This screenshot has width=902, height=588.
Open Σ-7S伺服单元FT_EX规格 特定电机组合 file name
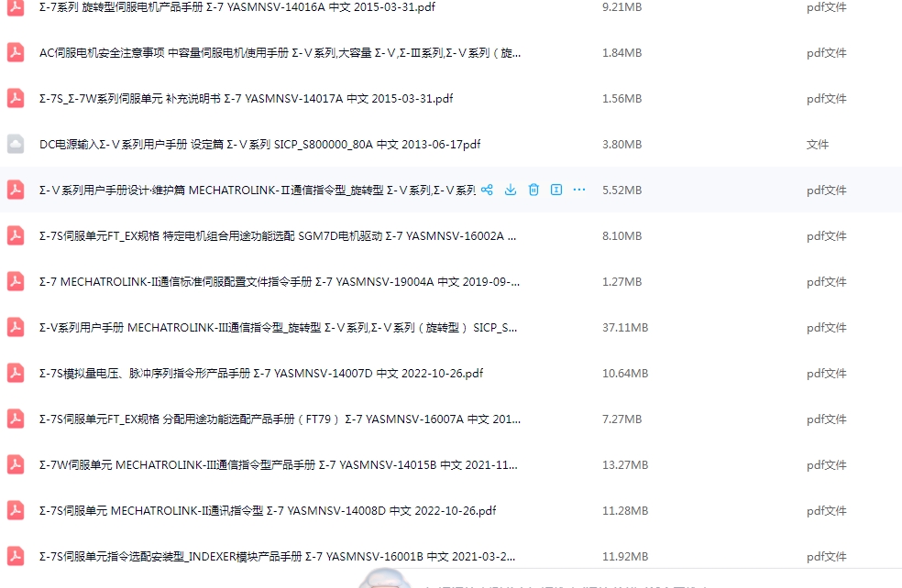click(278, 236)
